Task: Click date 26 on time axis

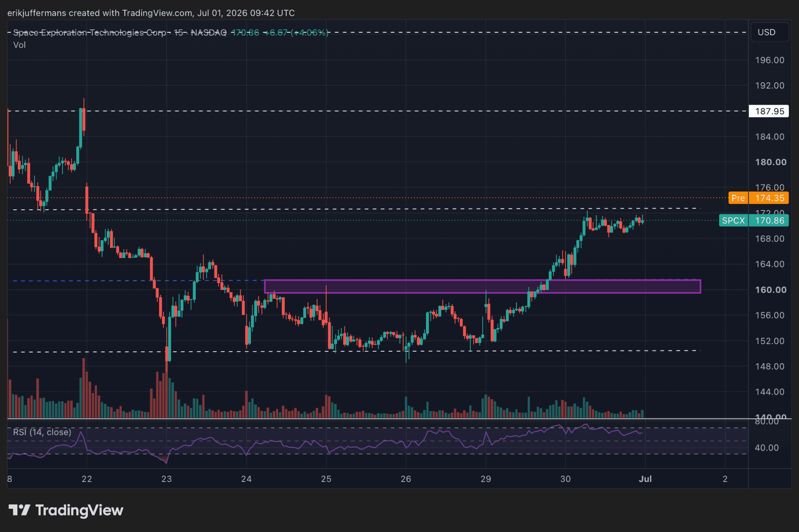Action: 406,479
